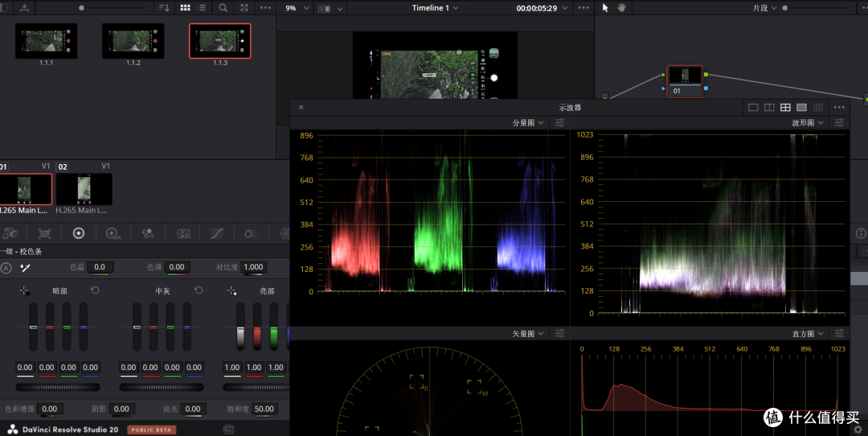Open the timecode 00:00:05:29 display dropdown
The image size is (868, 436).
[542, 8]
